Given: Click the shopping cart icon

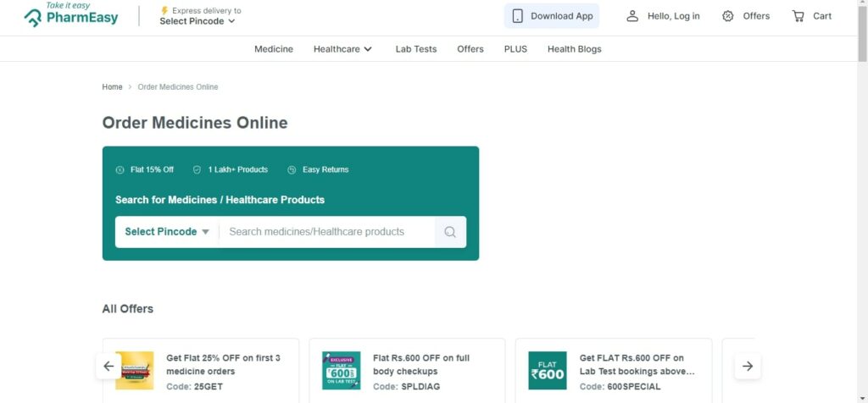Looking at the screenshot, I should 798,16.
